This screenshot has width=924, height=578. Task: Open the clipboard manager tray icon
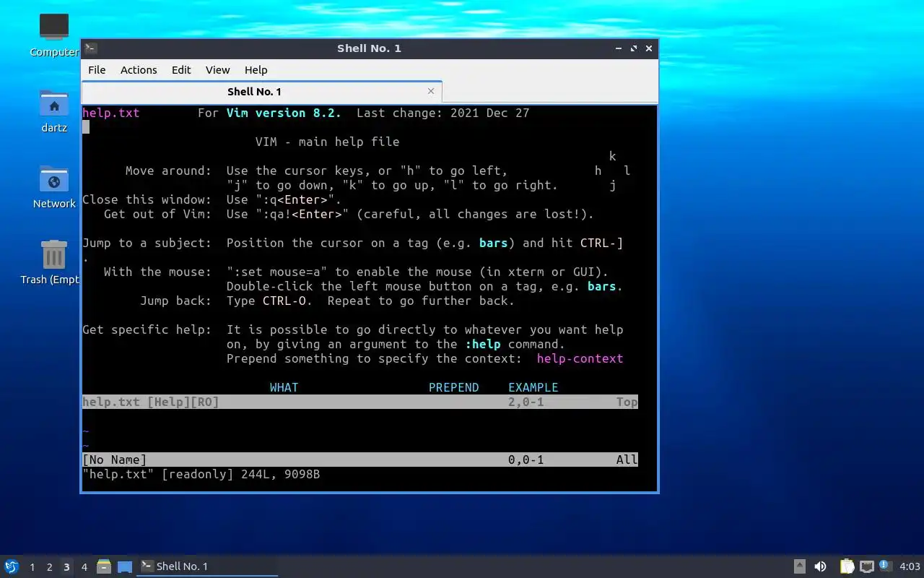pos(847,566)
